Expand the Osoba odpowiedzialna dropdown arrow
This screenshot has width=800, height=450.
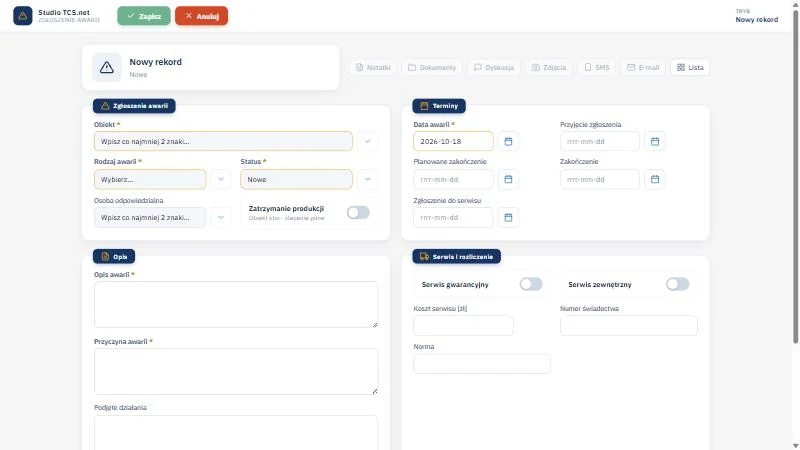pyautogui.click(x=221, y=217)
